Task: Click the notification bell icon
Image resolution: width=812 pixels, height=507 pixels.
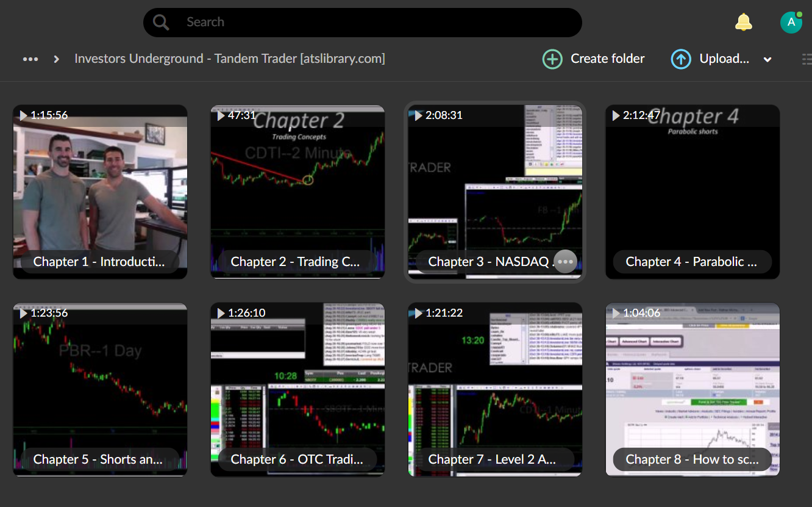Action: (743, 23)
